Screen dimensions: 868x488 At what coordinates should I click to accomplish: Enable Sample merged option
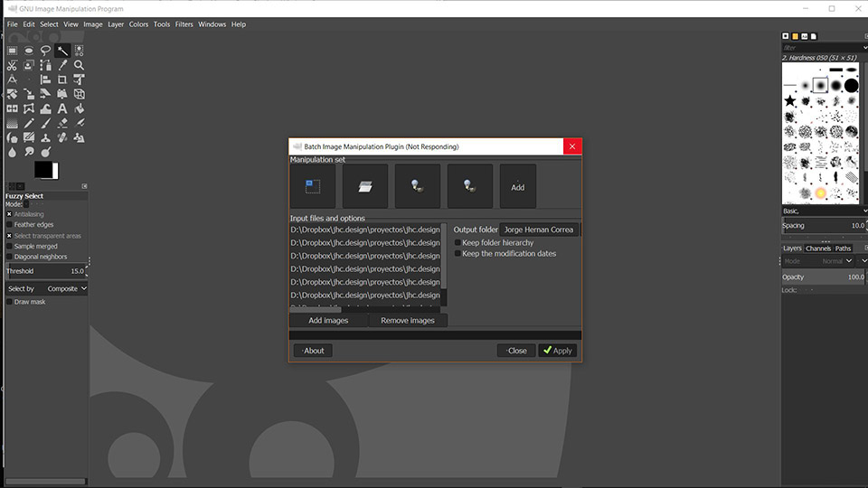click(x=9, y=246)
